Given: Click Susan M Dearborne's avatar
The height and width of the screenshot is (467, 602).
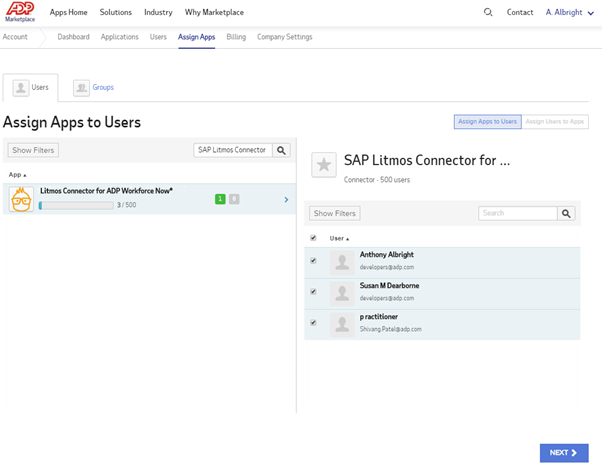Looking at the screenshot, I should (342, 294).
